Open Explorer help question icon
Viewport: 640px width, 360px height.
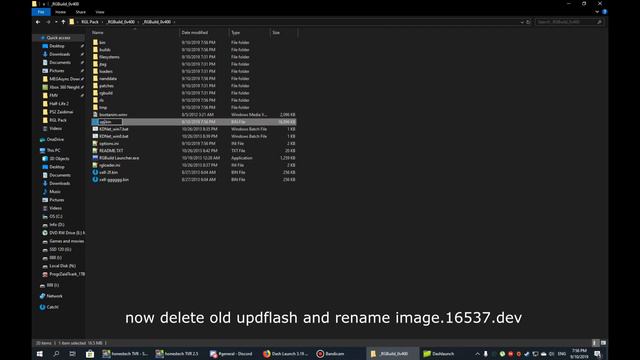point(604,12)
